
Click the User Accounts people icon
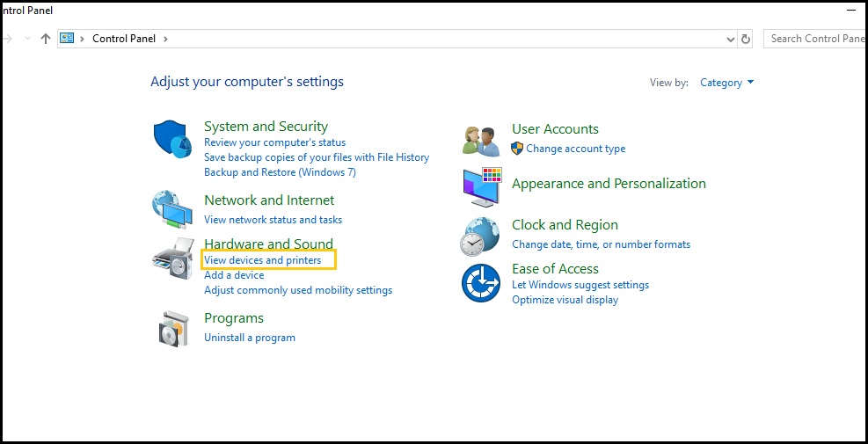click(x=481, y=140)
